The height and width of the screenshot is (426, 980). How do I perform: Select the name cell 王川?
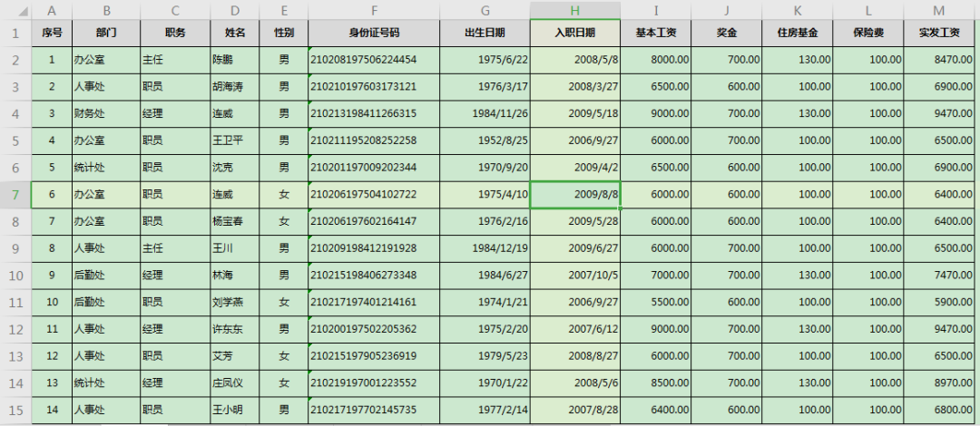pyautogui.click(x=235, y=248)
